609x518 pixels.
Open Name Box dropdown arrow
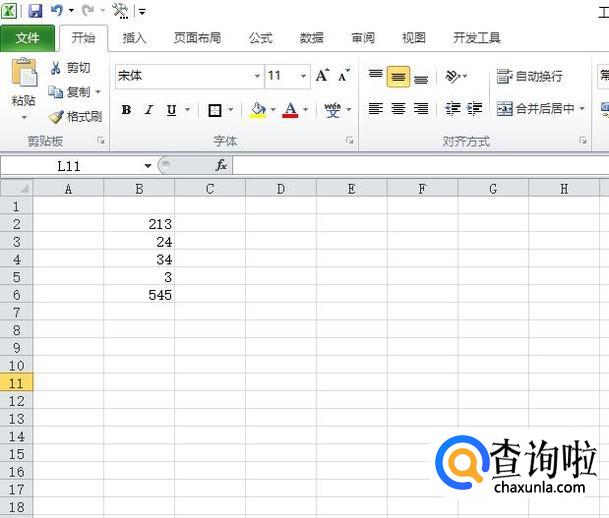(148, 166)
